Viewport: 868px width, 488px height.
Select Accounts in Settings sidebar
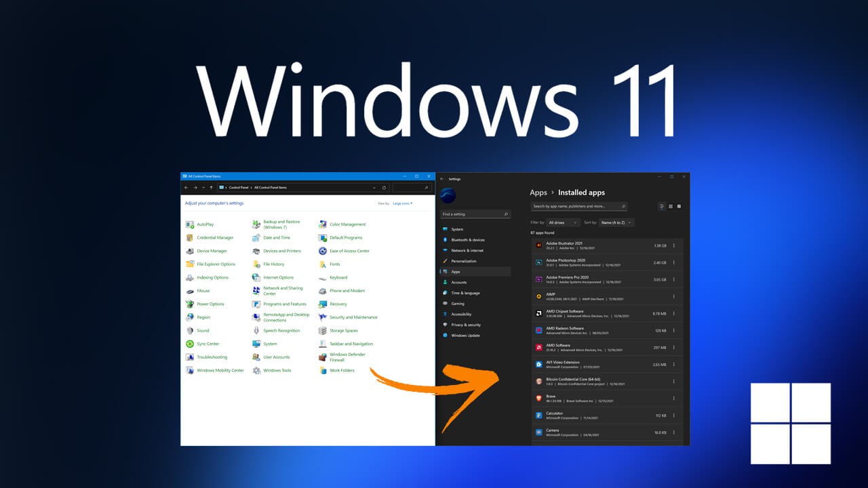(x=475, y=282)
